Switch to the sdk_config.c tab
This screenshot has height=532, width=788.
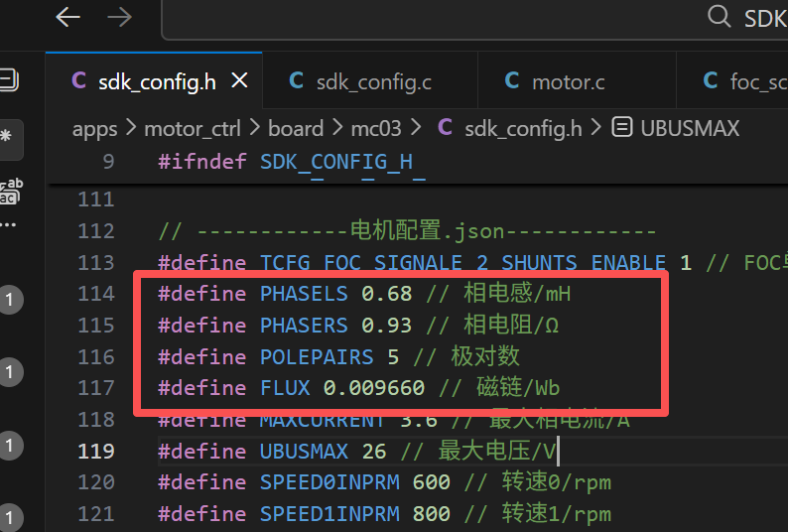[x=370, y=80]
